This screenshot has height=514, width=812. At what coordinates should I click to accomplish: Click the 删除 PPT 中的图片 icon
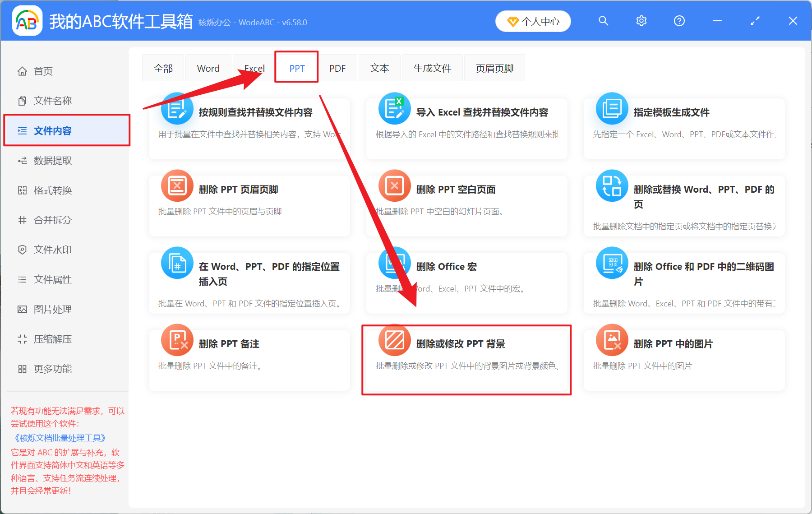(611, 340)
